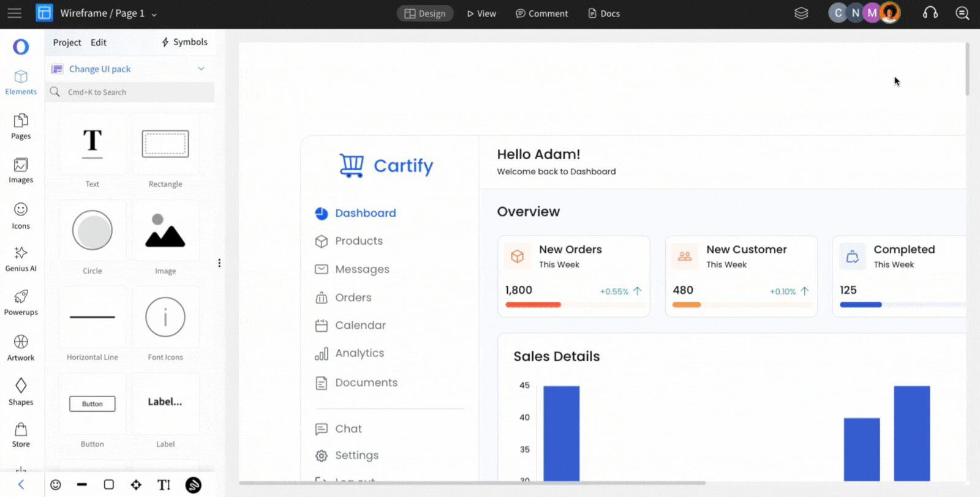Pick the Rectangle element thumbnail
The height and width of the screenshot is (497, 980).
(165, 144)
